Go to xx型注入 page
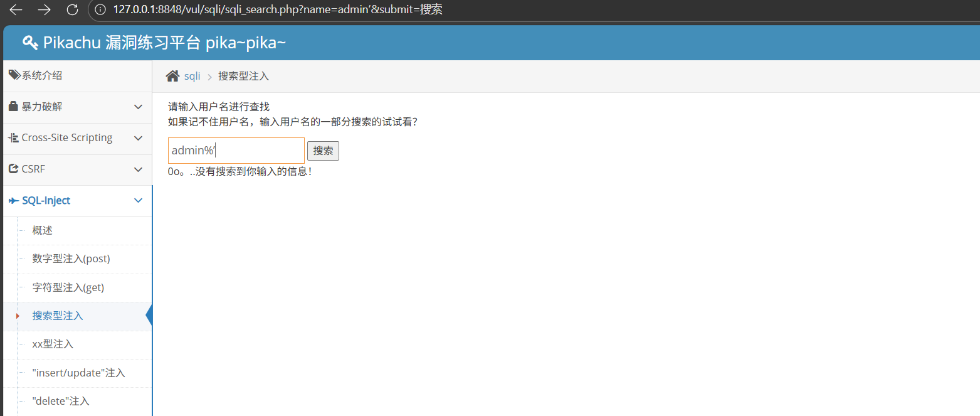Screen dimensions: 980x416 (53, 344)
